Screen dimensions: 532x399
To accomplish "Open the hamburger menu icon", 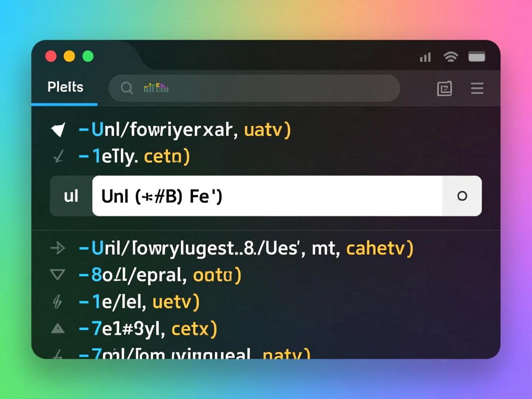I will click(477, 88).
